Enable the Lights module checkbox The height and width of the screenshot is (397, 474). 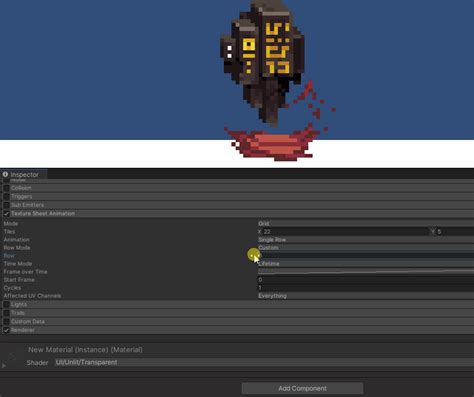pos(6,304)
